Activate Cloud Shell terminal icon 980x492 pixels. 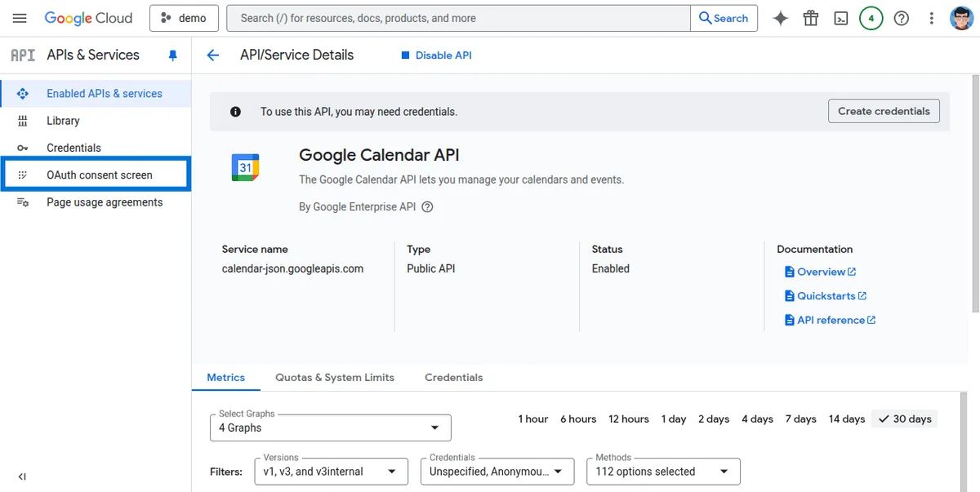tap(840, 18)
